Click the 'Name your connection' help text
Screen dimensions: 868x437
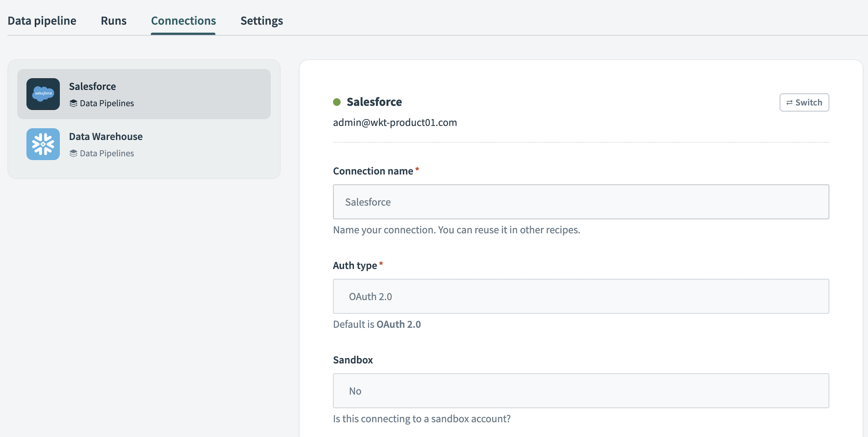[x=457, y=230]
